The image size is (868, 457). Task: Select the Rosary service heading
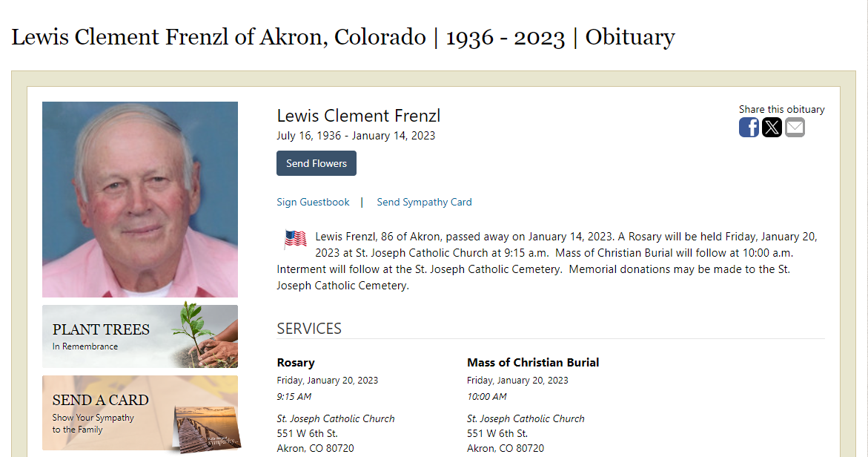tap(296, 363)
